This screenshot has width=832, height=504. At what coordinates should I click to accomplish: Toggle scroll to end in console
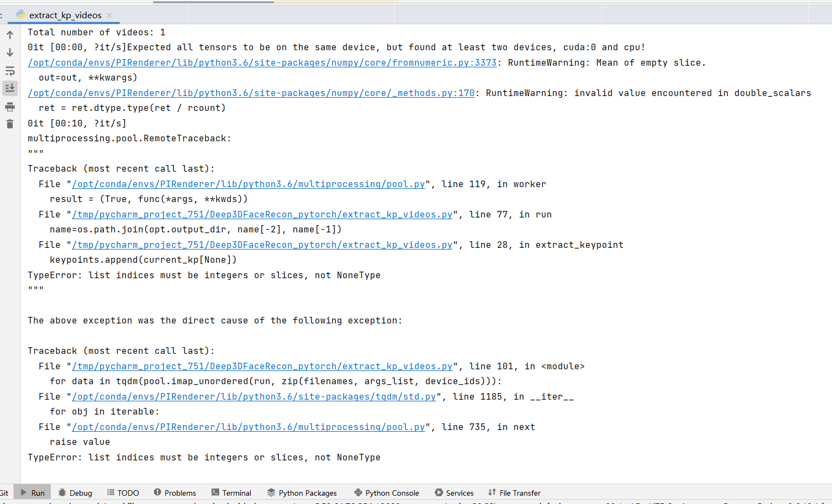click(9, 87)
